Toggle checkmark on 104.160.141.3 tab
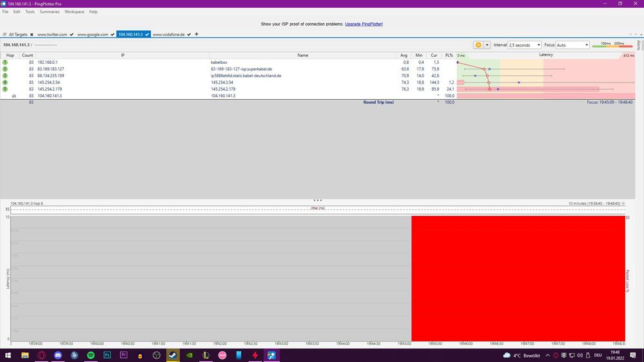 (x=147, y=35)
